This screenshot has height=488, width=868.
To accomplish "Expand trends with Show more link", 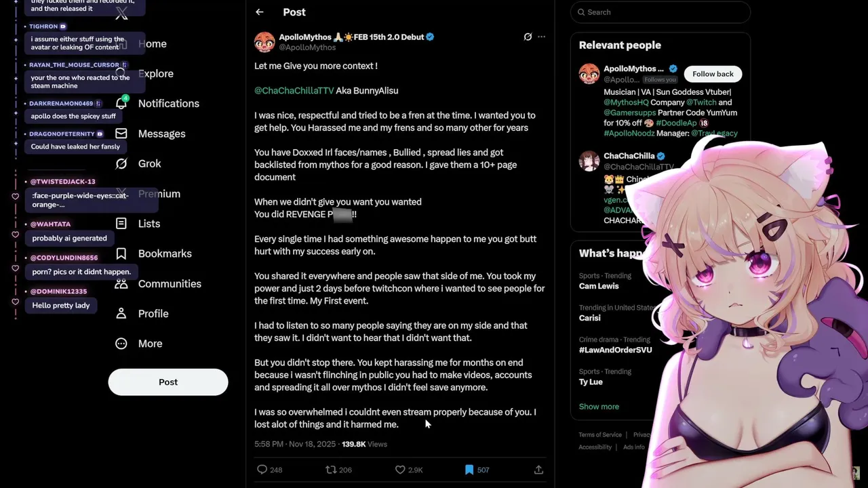I will [599, 407].
